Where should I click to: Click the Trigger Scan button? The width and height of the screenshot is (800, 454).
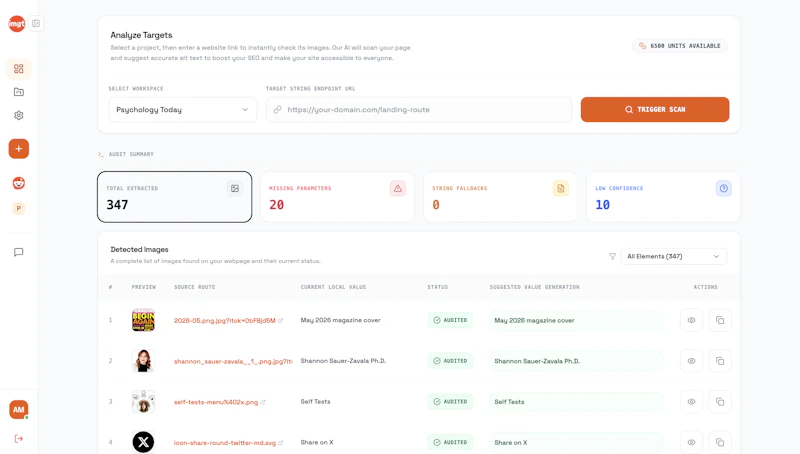pos(655,110)
